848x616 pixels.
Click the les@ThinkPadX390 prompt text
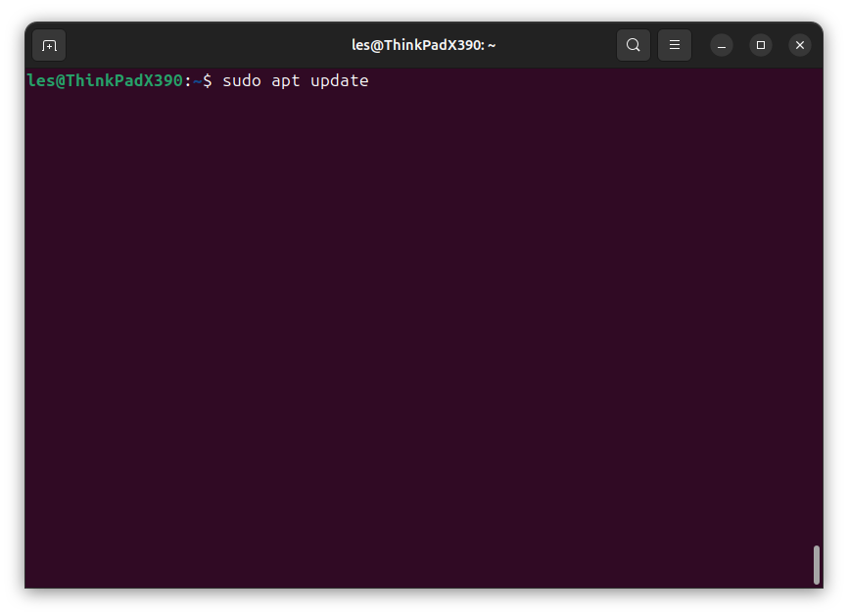(106, 80)
